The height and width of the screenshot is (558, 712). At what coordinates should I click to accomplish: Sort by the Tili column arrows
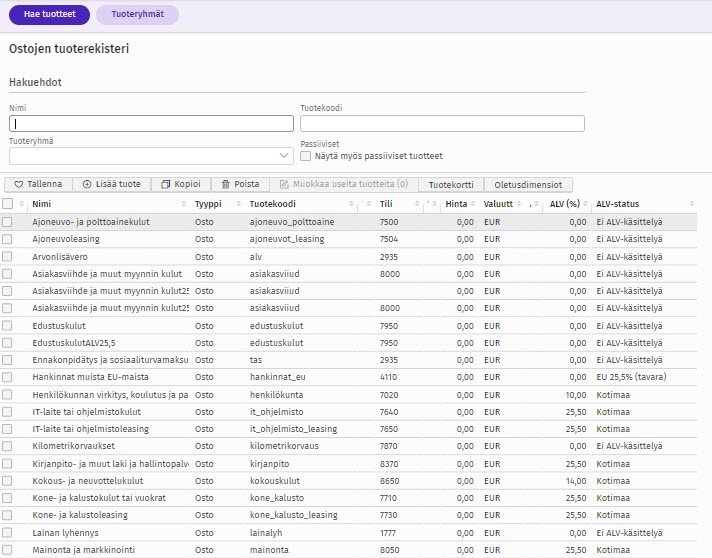pyautogui.click(x=417, y=204)
